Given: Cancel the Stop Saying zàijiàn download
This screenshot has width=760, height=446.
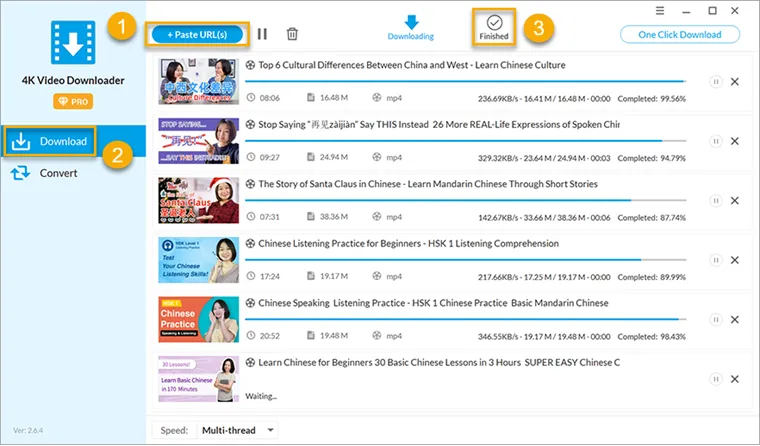Looking at the screenshot, I should tap(735, 141).
